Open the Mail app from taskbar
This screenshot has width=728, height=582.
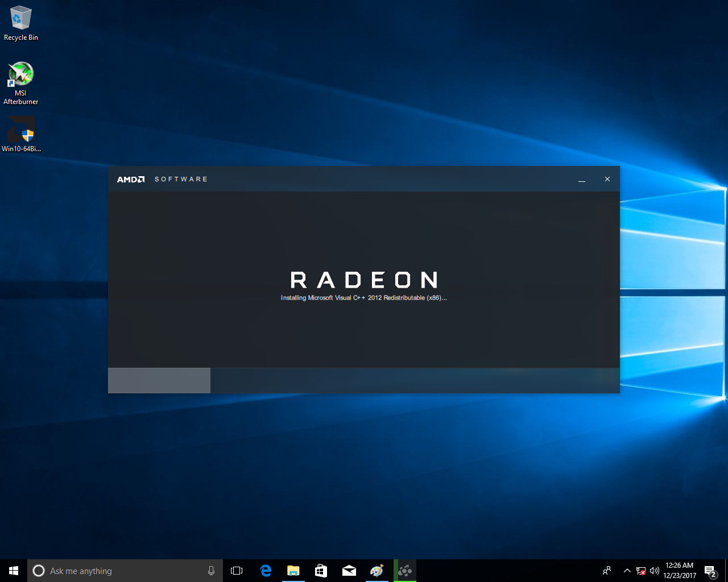(349, 571)
